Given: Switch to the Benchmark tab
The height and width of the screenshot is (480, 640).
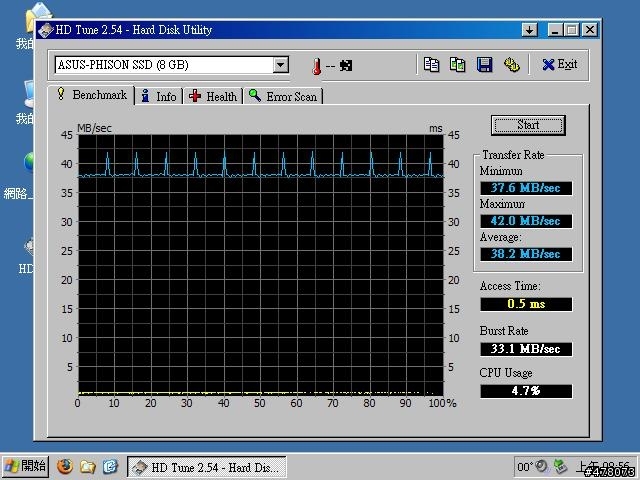Looking at the screenshot, I should [91, 95].
